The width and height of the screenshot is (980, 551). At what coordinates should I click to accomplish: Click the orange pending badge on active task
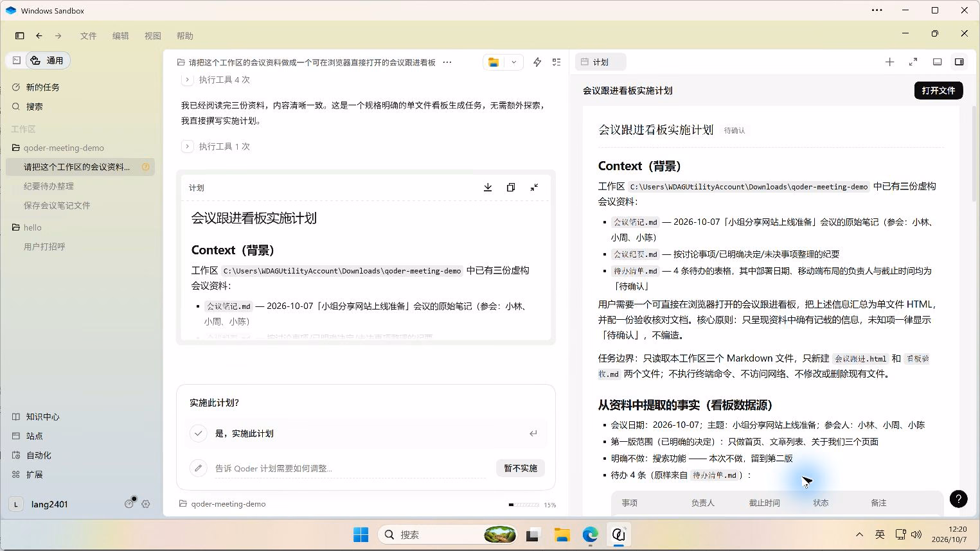pos(145,167)
